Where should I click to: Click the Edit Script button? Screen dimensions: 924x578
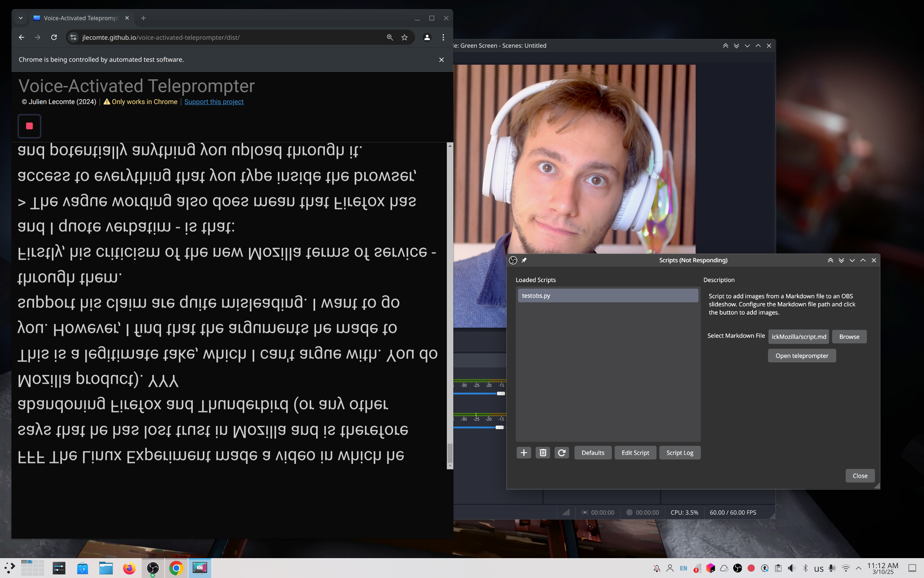click(635, 453)
